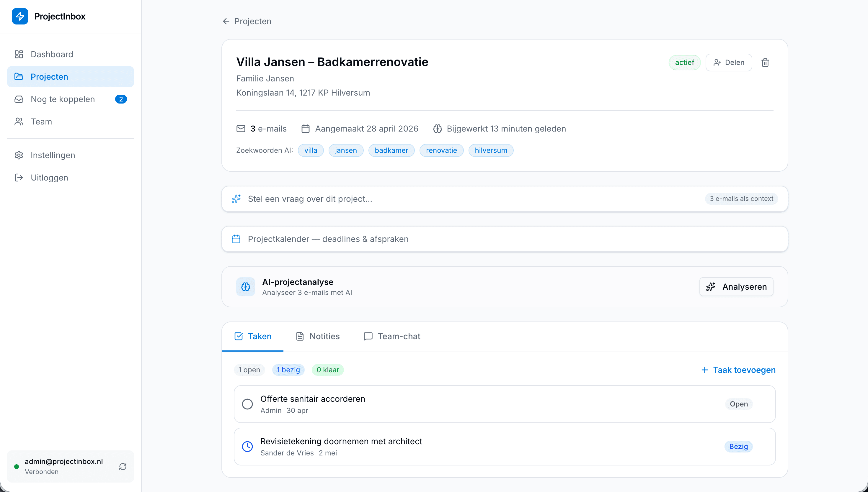Start analysis with the Analyseren button
This screenshot has height=492, width=868.
(x=736, y=286)
